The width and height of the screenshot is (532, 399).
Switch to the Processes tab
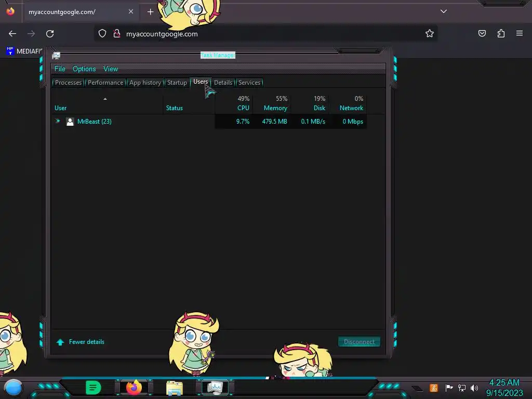click(68, 83)
